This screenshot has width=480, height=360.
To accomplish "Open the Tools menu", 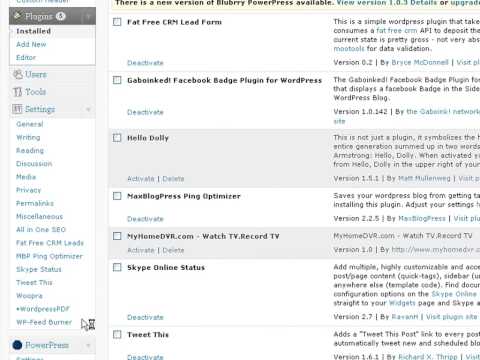I will coord(36,92).
